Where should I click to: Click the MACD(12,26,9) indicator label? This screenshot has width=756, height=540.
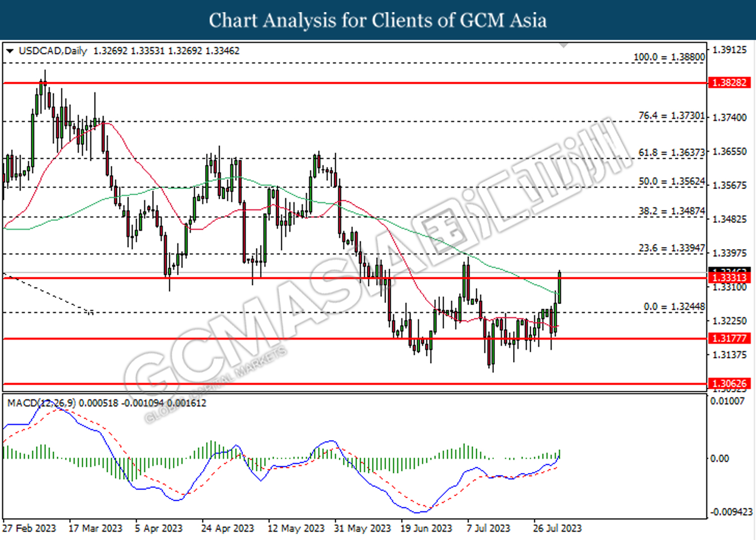(x=41, y=403)
